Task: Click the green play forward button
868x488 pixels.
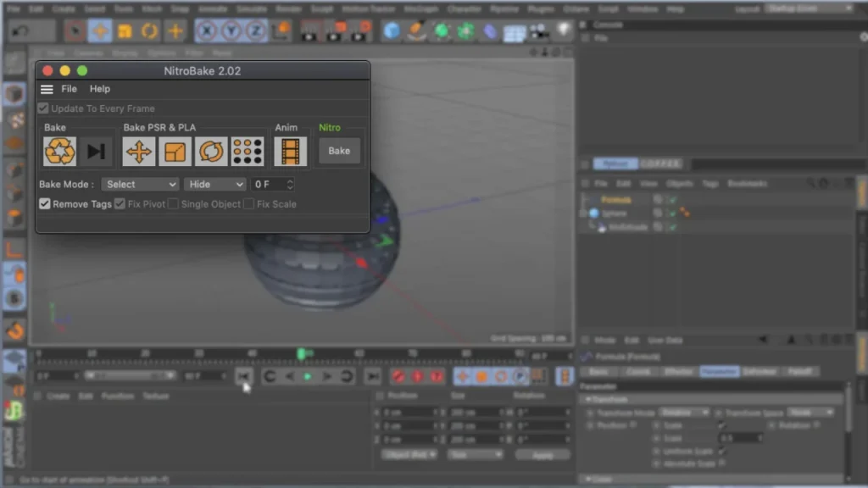Action: pyautogui.click(x=308, y=377)
